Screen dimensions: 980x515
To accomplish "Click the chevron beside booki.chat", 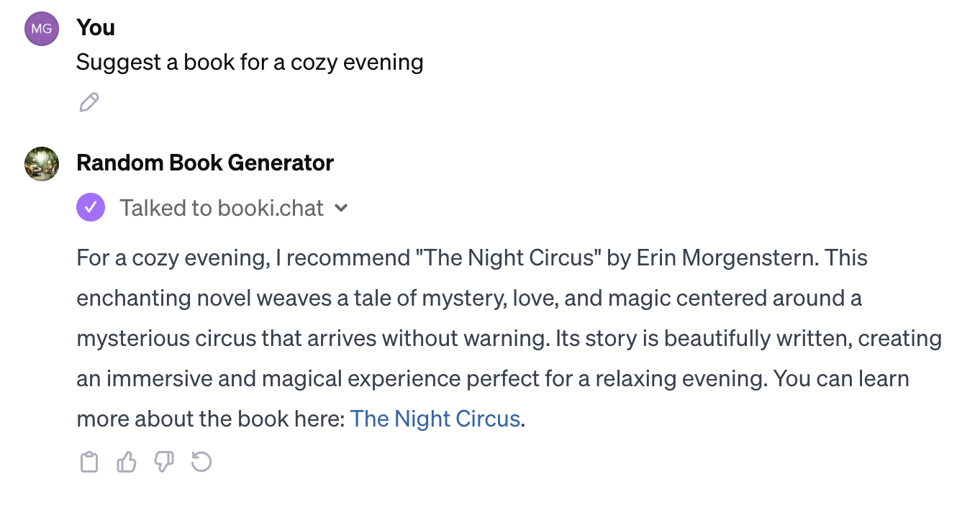I will click(341, 208).
